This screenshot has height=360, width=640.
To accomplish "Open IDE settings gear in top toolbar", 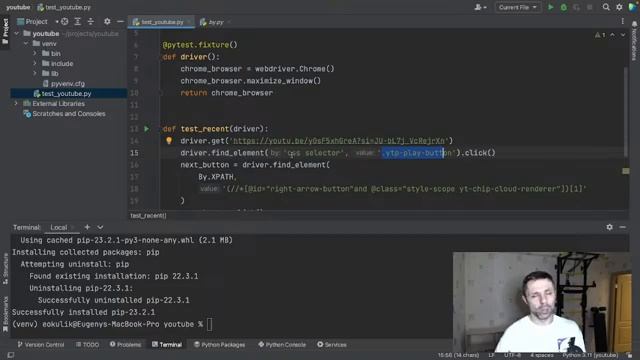I will point(619,7).
